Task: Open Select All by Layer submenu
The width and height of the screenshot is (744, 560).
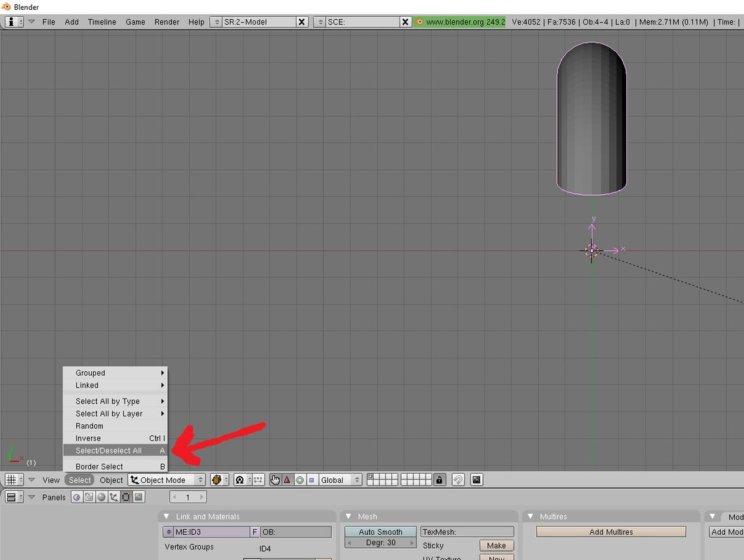Action: point(115,414)
